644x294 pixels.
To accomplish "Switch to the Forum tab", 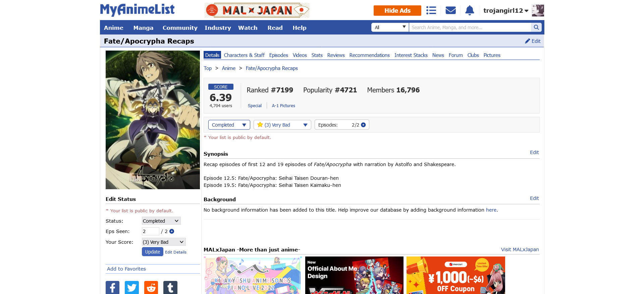I will [x=456, y=55].
